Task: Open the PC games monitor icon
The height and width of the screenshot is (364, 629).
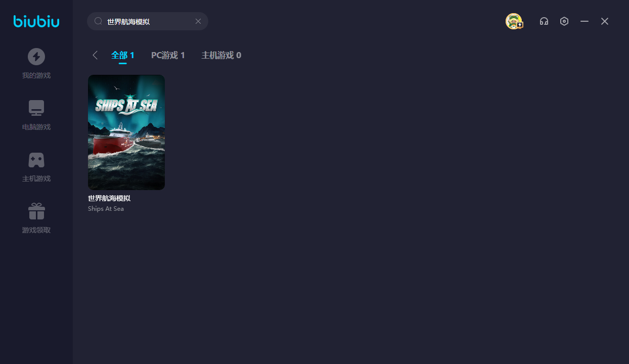Action: coord(36,108)
